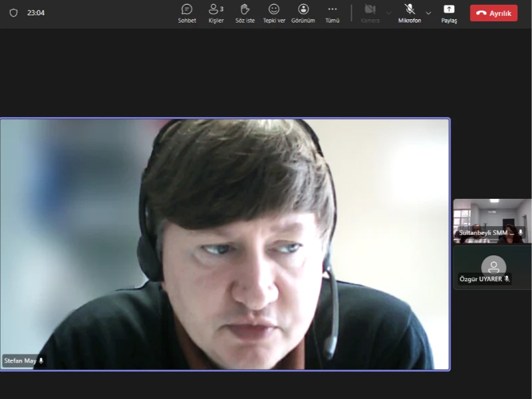Image resolution: width=532 pixels, height=399 pixels.
Task: Open Tepki ver reactions
Action: pos(274,13)
